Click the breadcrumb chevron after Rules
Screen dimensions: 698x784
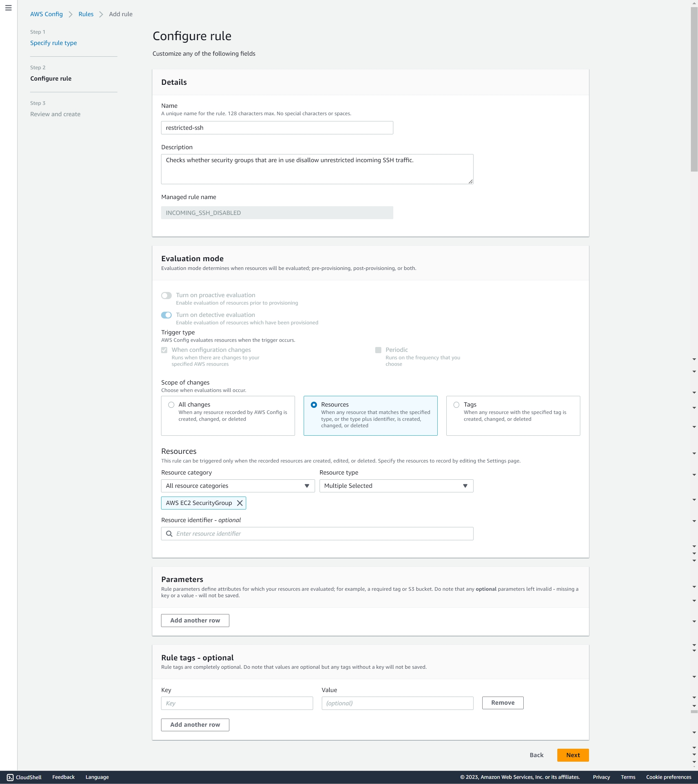101,14
